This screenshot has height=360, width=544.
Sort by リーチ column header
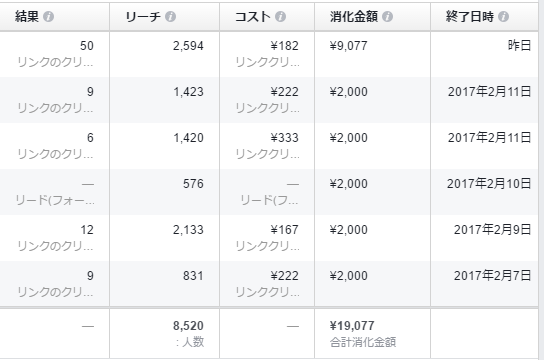[x=143, y=17]
